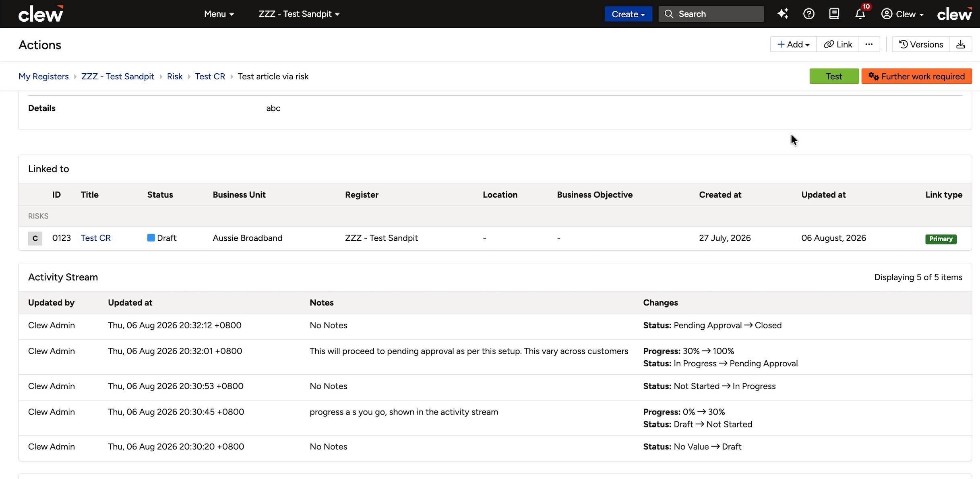Click Displaying 5 of 5 items text
The image size is (980, 479).
pos(918,277)
